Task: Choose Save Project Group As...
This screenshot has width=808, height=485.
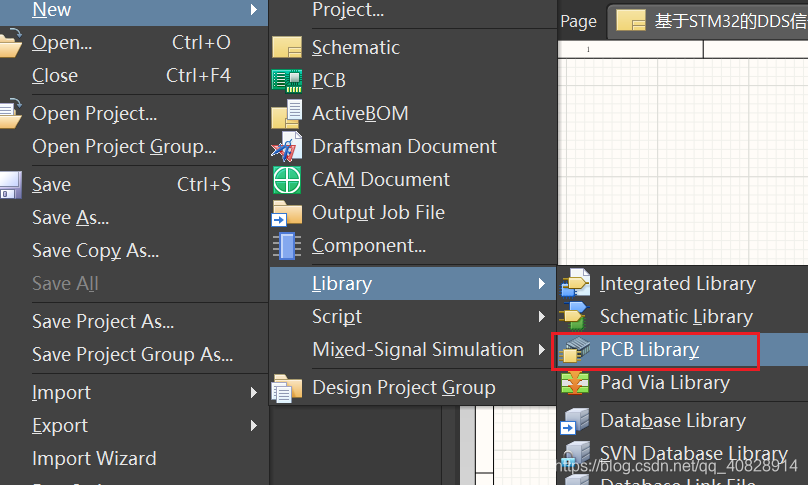Action: click(x=134, y=355)
